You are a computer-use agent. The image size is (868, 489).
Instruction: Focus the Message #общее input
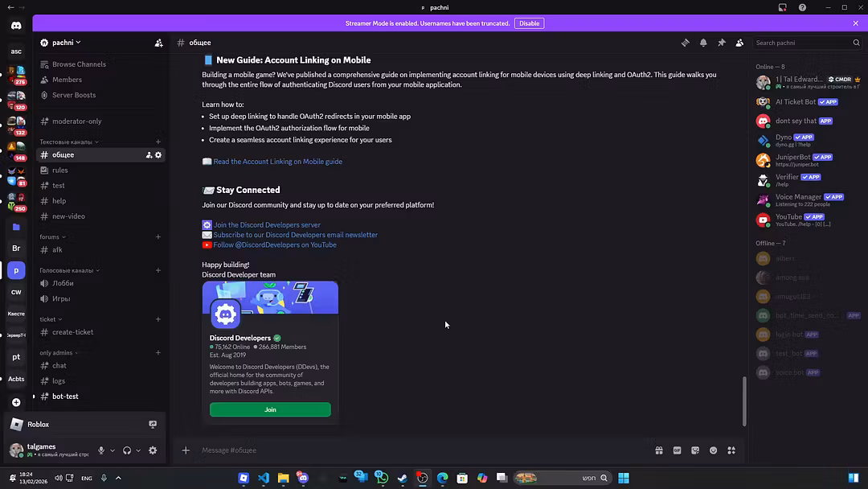424,450
